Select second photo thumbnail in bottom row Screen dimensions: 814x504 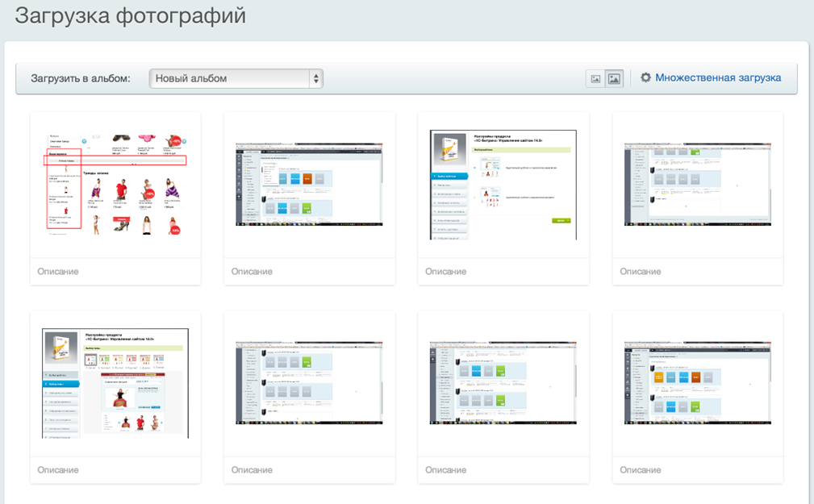[310, 382]
